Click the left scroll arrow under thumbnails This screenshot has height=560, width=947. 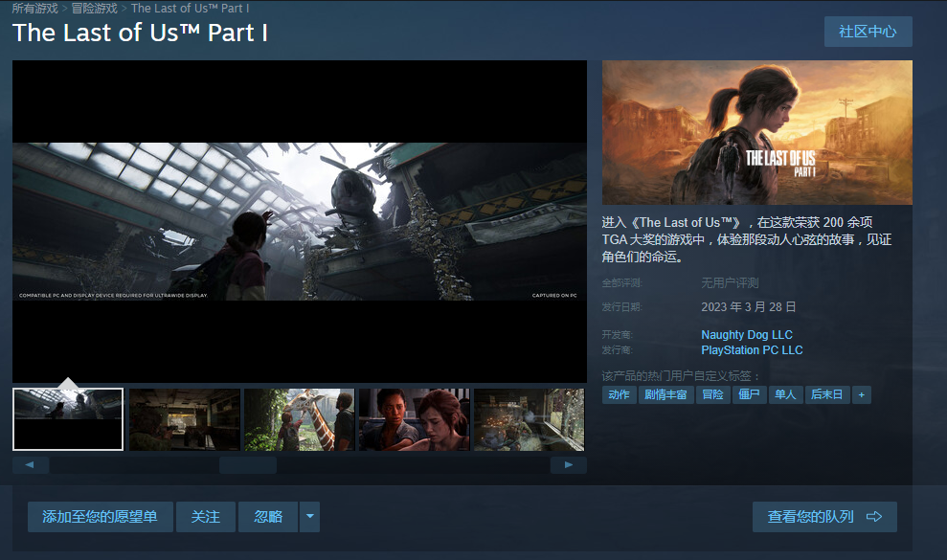click(31, 465)
